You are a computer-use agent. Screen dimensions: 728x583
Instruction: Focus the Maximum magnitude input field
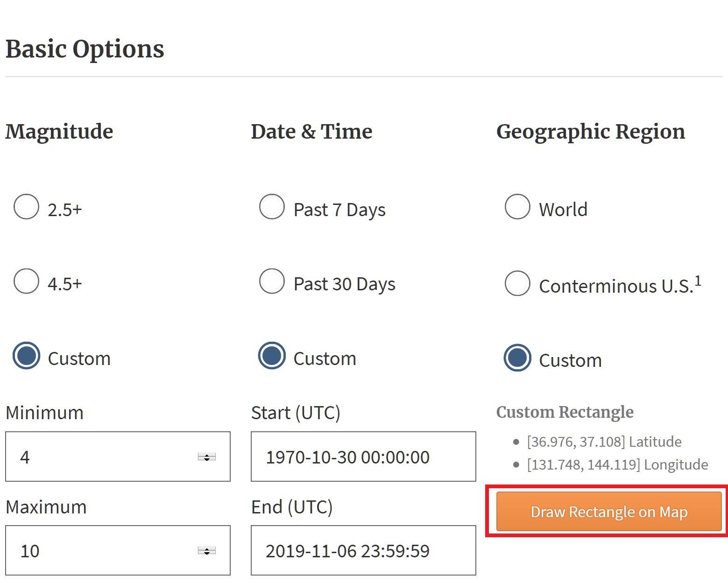pos(103,551)
